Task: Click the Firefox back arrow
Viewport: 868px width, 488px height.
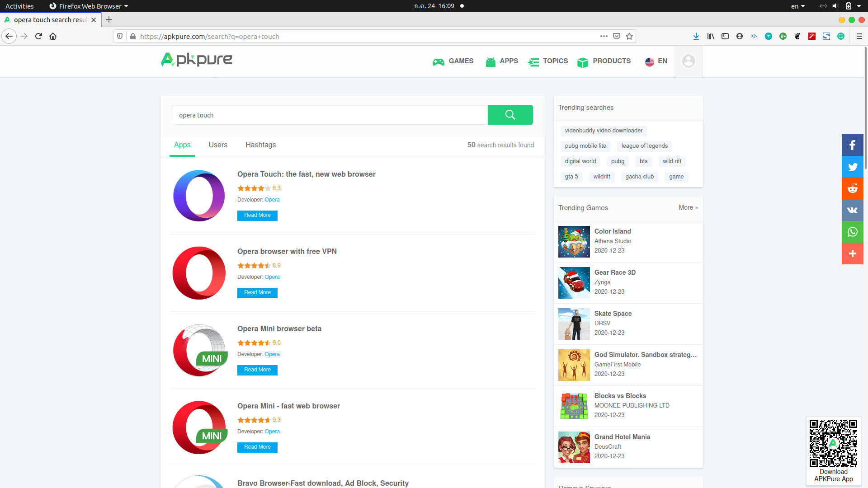Action: pos(9,36)
